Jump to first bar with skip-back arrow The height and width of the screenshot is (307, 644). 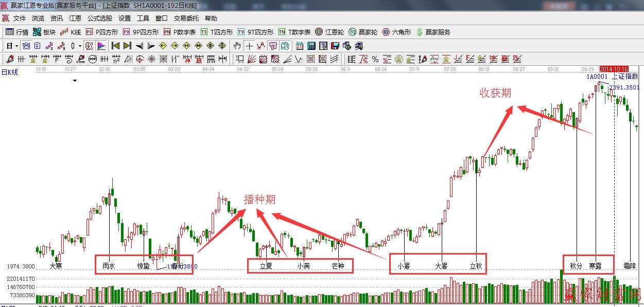pos(115,46)
